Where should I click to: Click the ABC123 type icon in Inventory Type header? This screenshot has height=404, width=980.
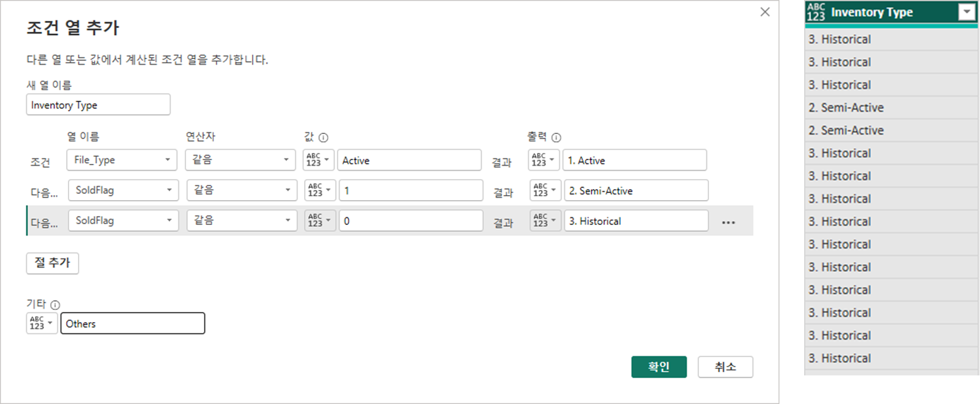tap(816, 12)
